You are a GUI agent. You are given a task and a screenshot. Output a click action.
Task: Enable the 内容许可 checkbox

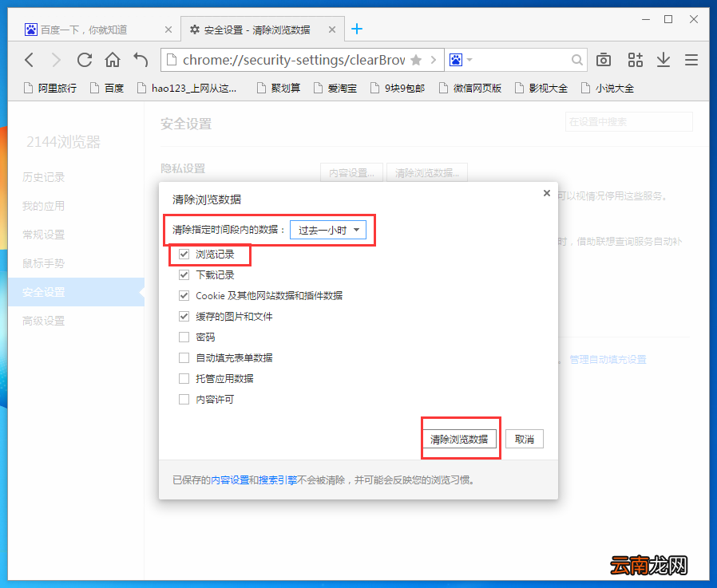pyautogui.click(x=184, y=399)
